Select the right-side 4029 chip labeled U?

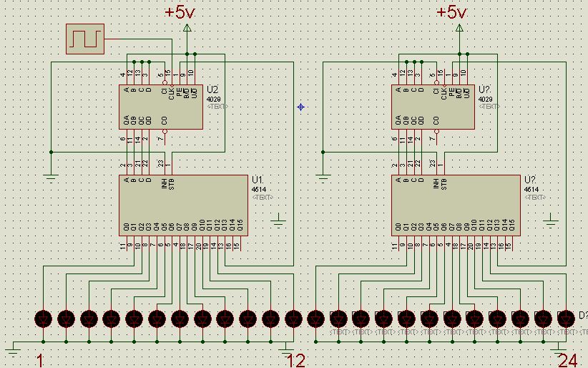tap(433, 107)
